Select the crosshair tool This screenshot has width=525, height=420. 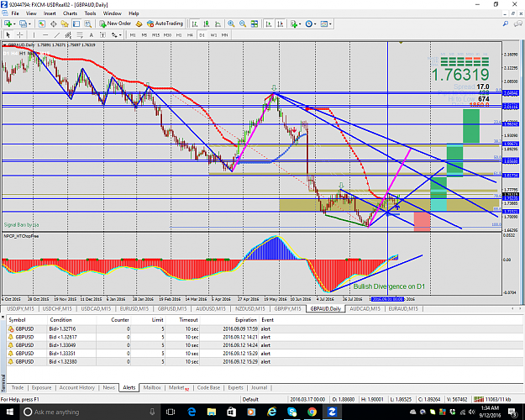coord(20,34)
